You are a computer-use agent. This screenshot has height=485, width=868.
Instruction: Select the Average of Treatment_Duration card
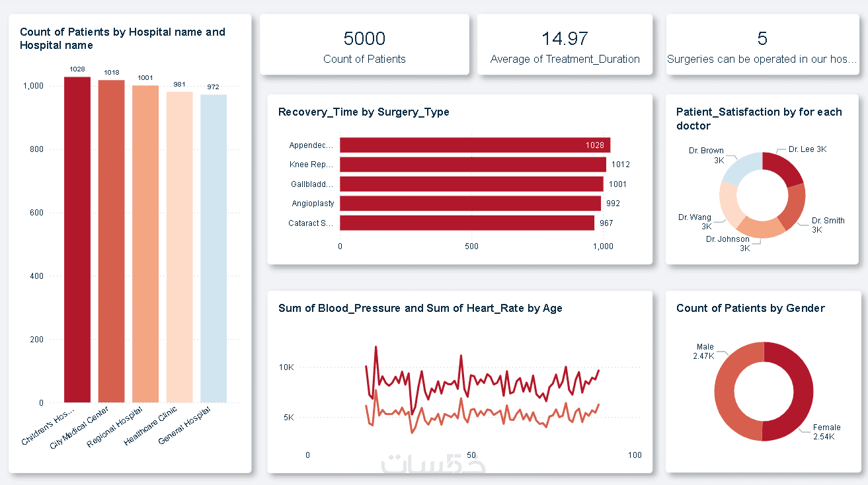coord(565,45)
